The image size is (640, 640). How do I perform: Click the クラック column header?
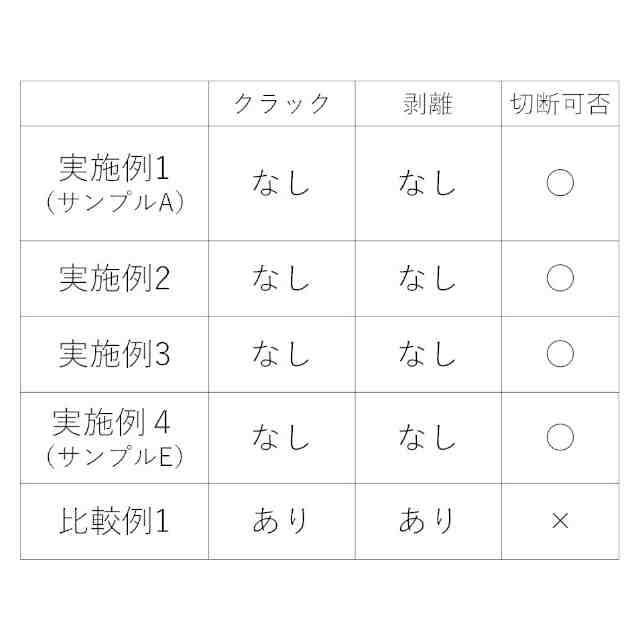[x=281, y=104]
